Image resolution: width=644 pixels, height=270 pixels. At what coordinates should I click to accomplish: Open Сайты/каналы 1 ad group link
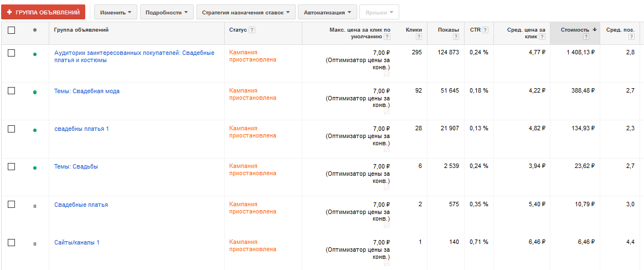(77, 242)
